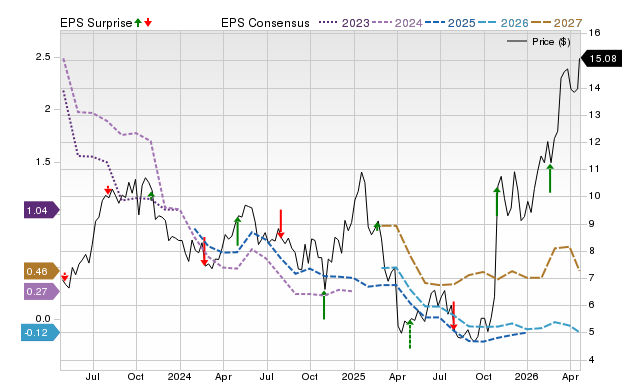Image resolution: width=640 pixels, height=382 pixels.
Task: Toggle the 2024 consensus series in legend
Action: [x=397, y=23]
